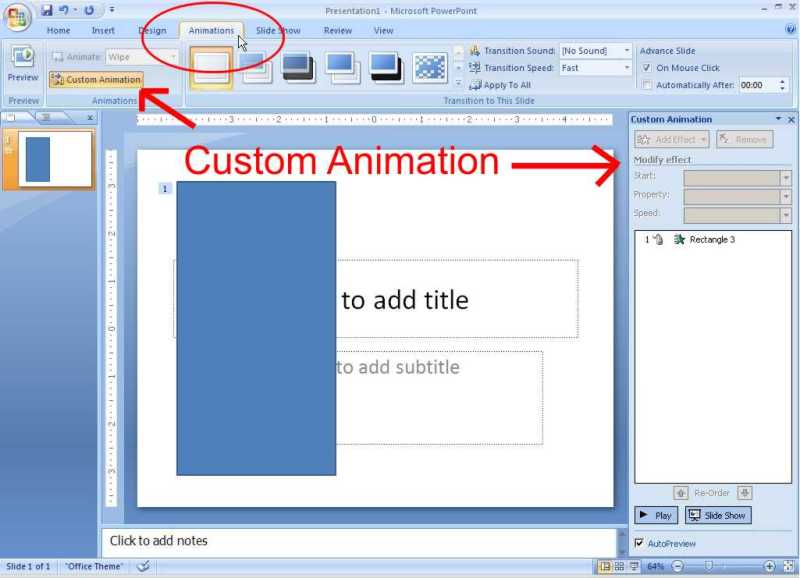Image resolution: width=800 pixels, height=578 pixels.
Task: Undo last action in Quick Access toolbar
Action: pos(64,10)
